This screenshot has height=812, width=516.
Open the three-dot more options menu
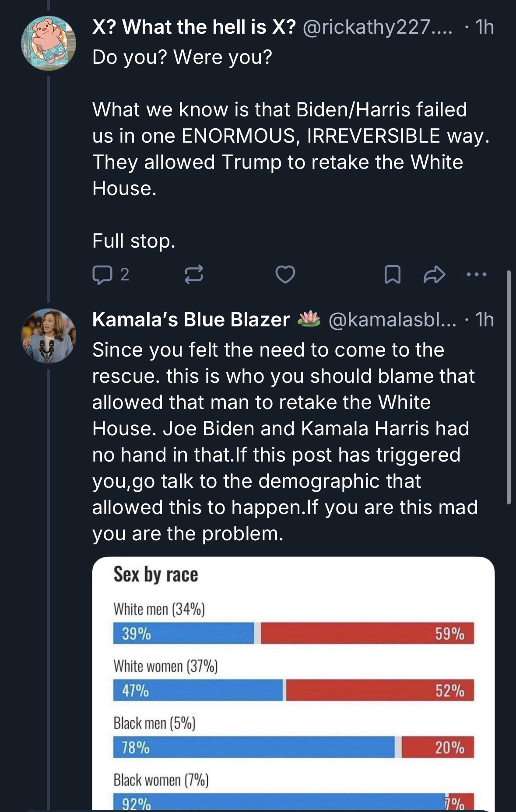[x=476, y=275]
